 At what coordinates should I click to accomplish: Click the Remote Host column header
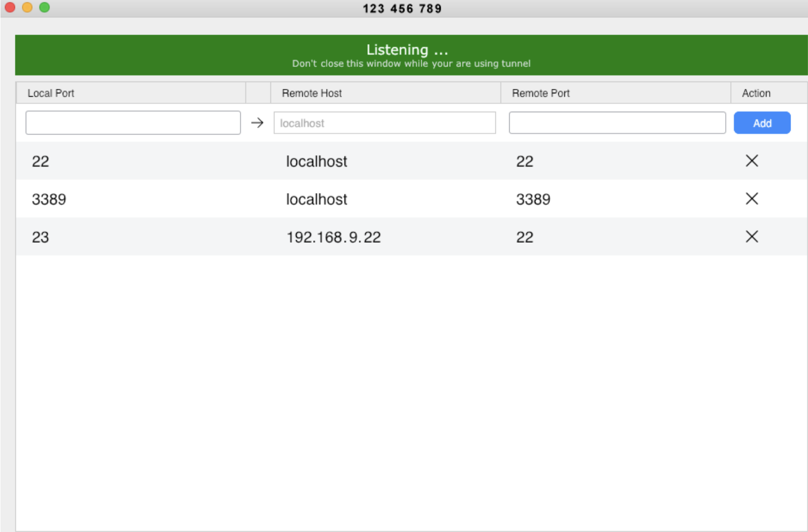coord(312,93)
